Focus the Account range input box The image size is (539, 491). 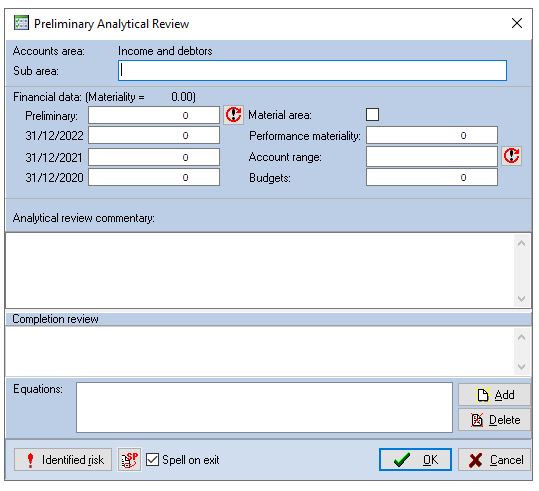coord(432,156)
